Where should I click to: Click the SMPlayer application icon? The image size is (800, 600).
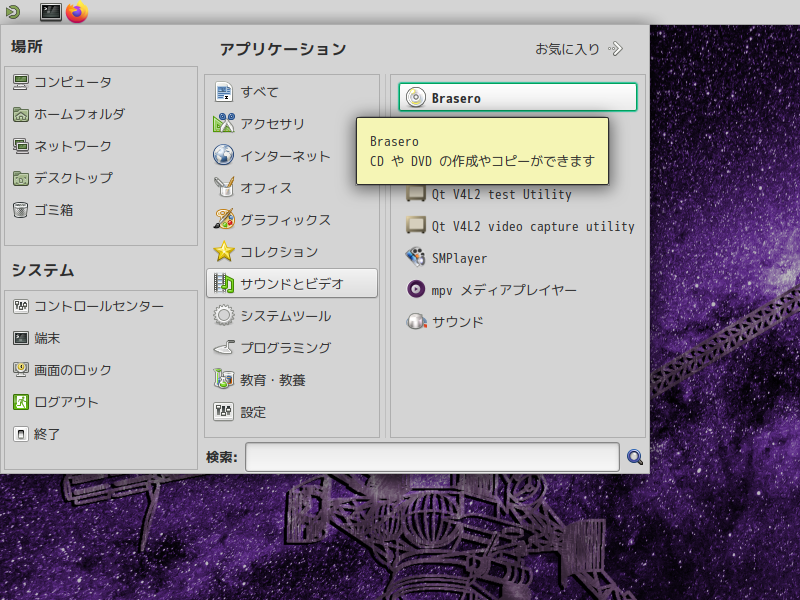click(x=416, y=258)
